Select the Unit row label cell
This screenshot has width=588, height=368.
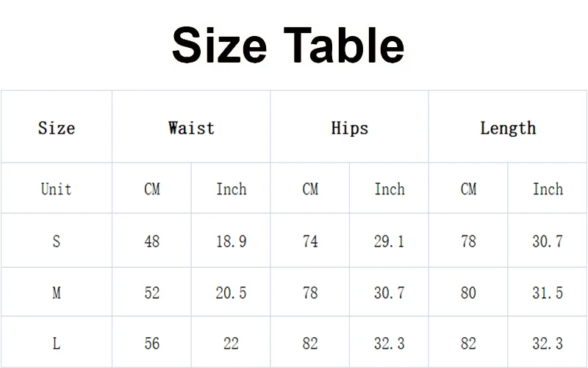pos(57,188)
